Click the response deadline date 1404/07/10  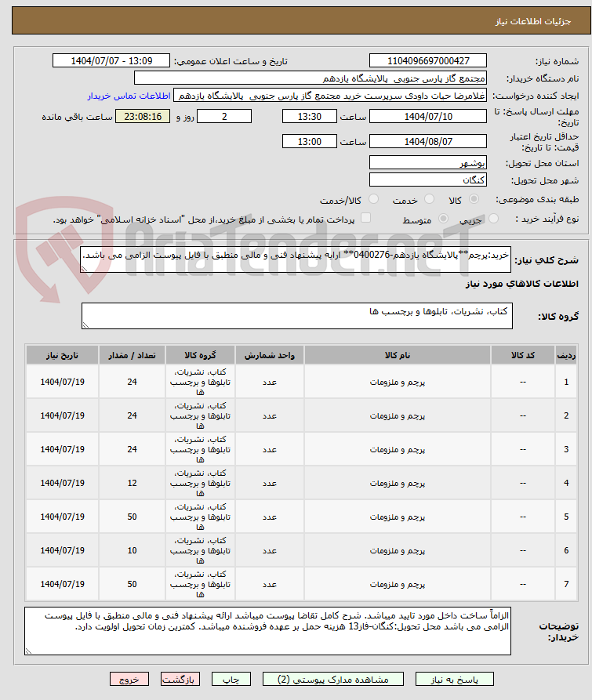click(x=427, y=117)
